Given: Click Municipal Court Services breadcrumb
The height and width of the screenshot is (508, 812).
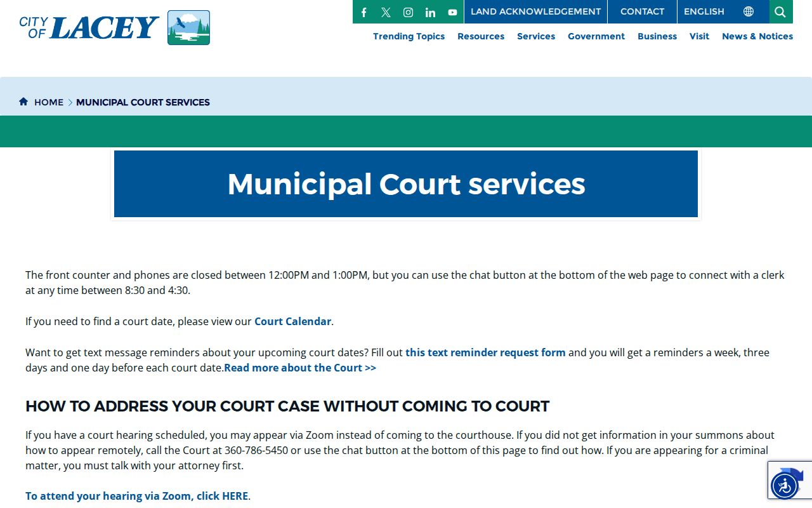Looking at the screenshot, I should tap(143, 102).
